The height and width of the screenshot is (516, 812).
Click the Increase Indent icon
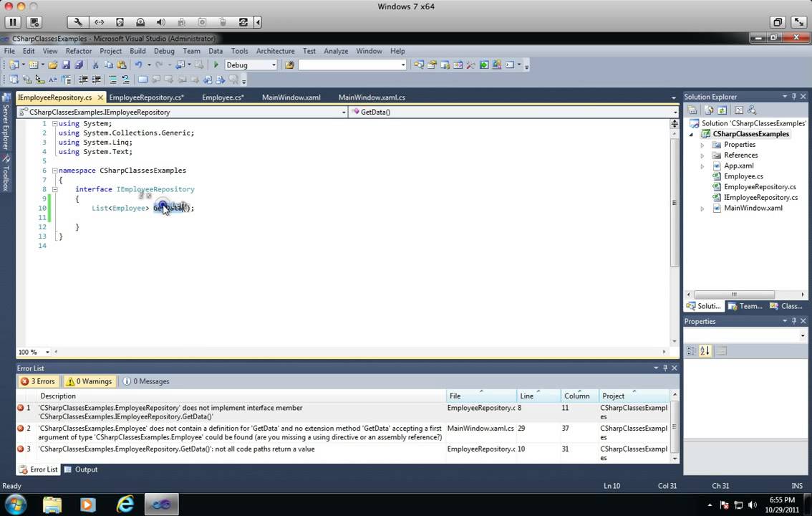click(x=97, y=80)
